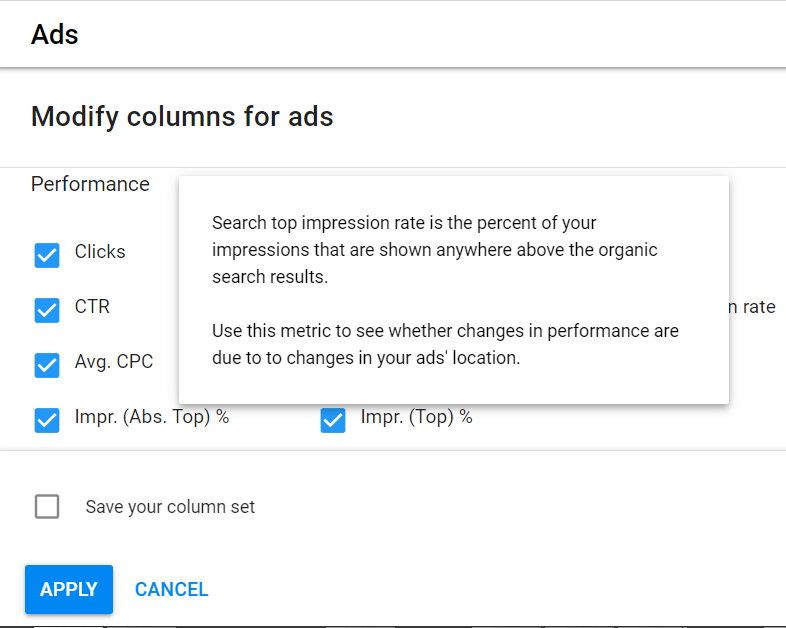Screen dimensions: 786x628
Task: Uncheck the Clicks column checkbox
Action: [47, 255]
